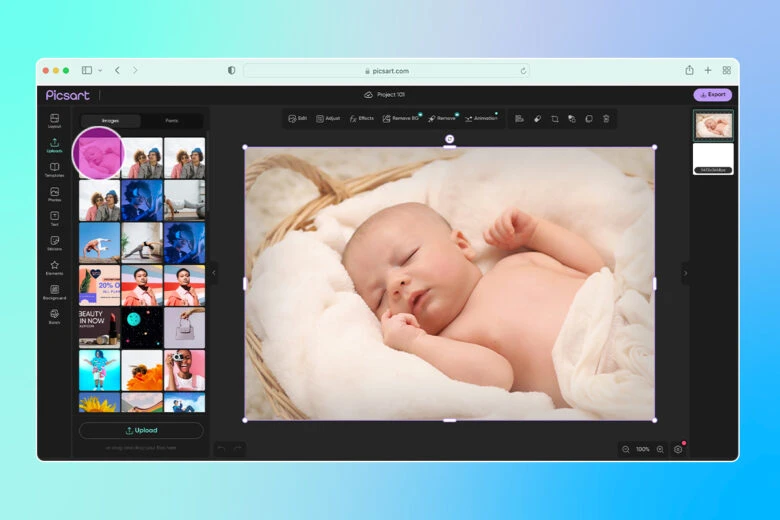780x520 pixels.
Task: Select the blank white page thumbnail
Action: coord(713,159)
